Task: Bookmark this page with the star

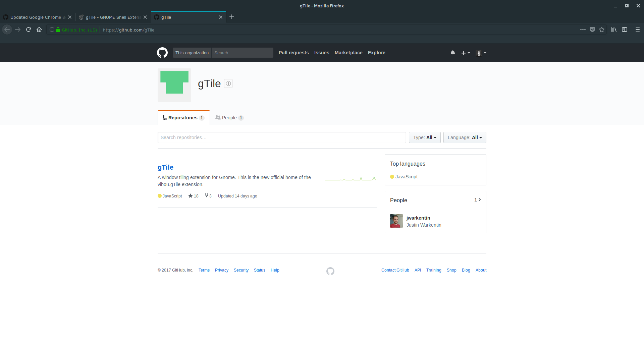Action: (x=602, y=30)
